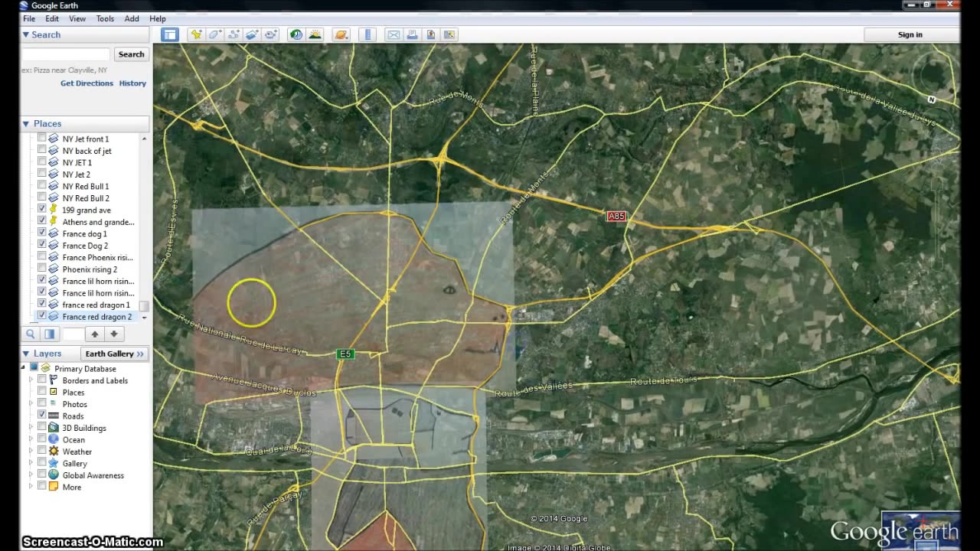This screenshot has width=980, height=551.
Task: Open the planet switcher (Saturn icon)
Action: pos(341,34)
